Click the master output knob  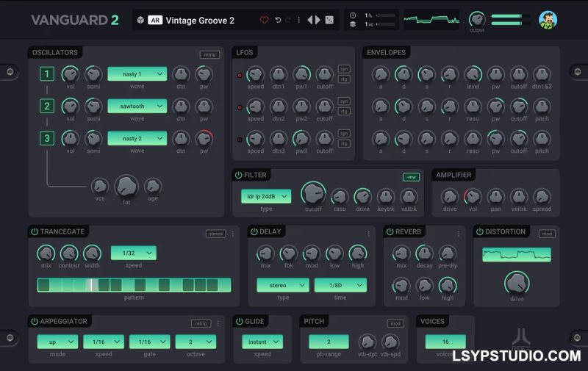(x=476, y=19)
